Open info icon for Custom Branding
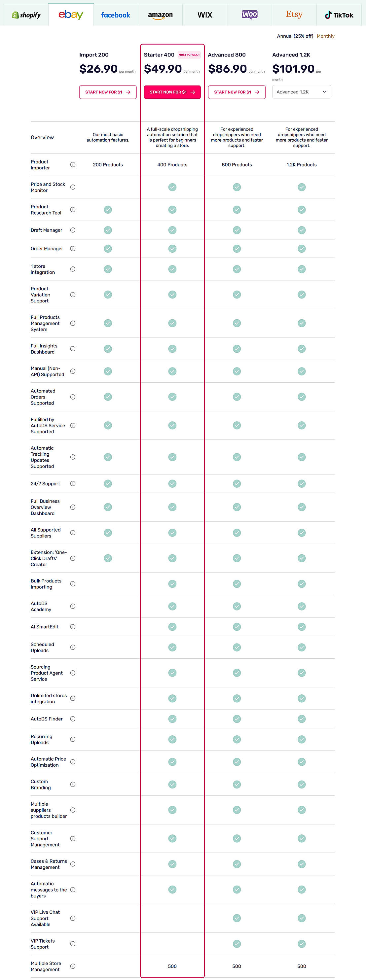366x980 pixels. click(73, 785)
